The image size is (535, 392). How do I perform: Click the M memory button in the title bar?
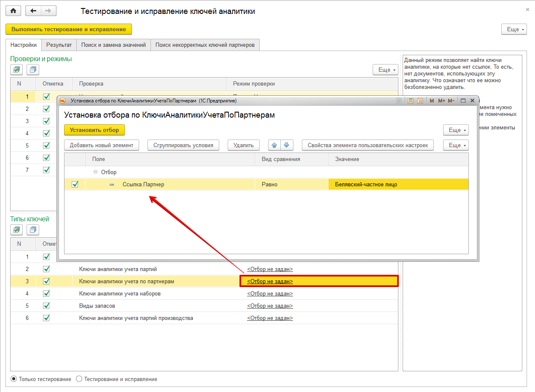coord(432,101)
